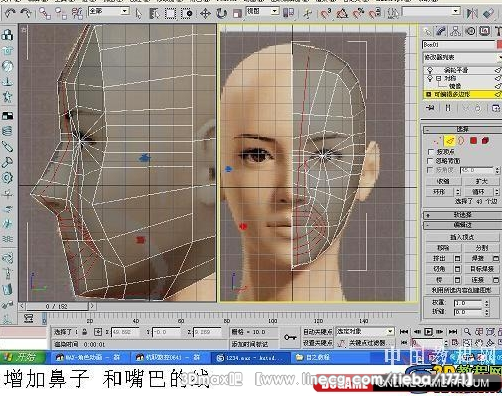The image size is (502, 396).
Task: Switch to the Motion command panel tab
Action: pos(470,32)
